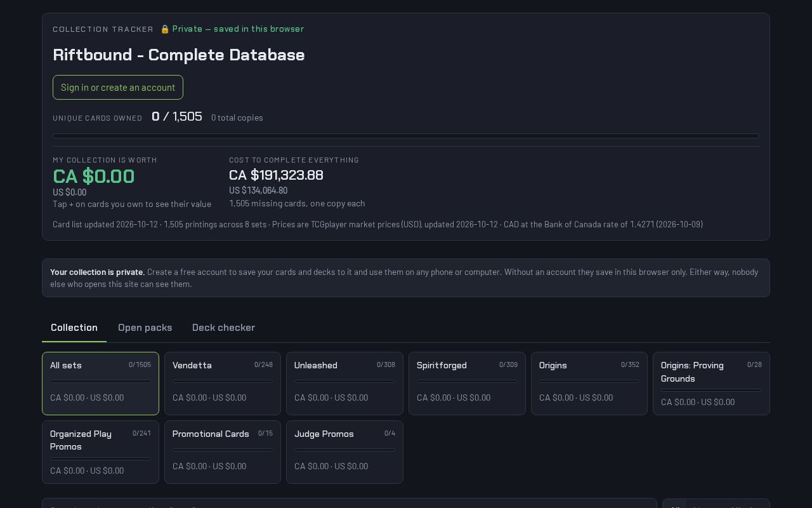Click the "0 / 1,505" owned count

coord(177,116)
